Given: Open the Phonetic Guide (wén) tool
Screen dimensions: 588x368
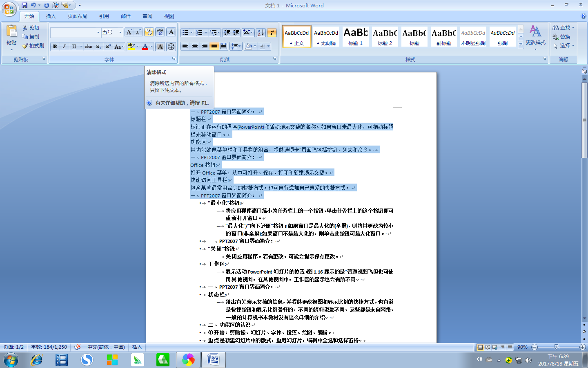Looking at the screenshot, I should (x=160, y=32).
